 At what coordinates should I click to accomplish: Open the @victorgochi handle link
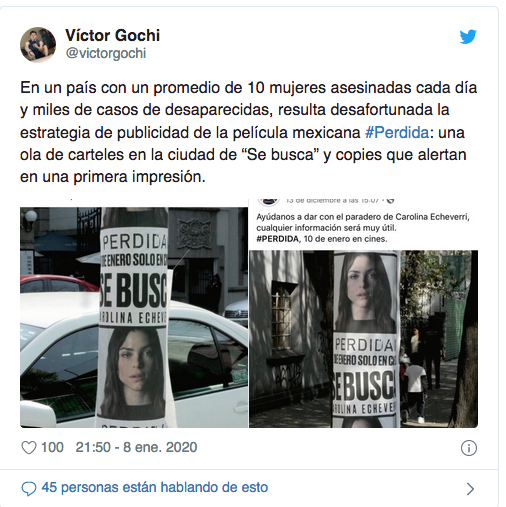pos(106,53)
